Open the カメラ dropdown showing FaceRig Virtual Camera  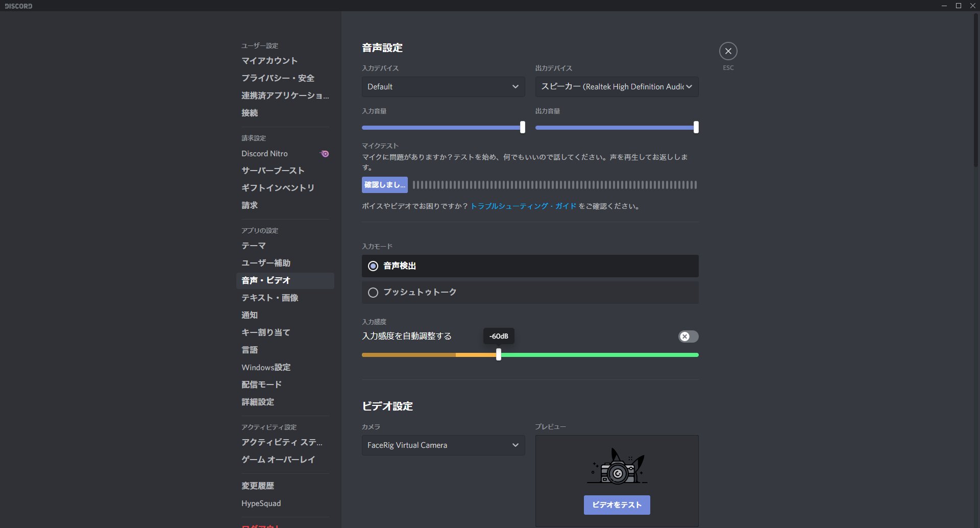pyautogui.click(x=442, y=445)
